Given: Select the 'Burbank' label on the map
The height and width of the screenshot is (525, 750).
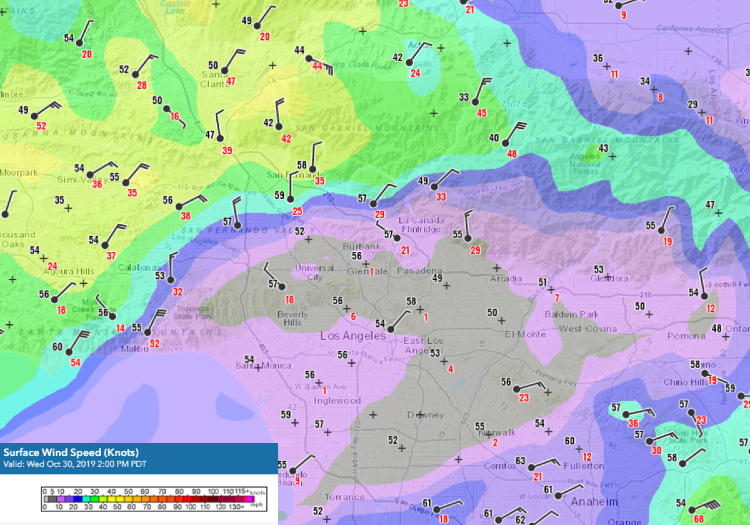Looking at the screenshot, I should 362,246.
